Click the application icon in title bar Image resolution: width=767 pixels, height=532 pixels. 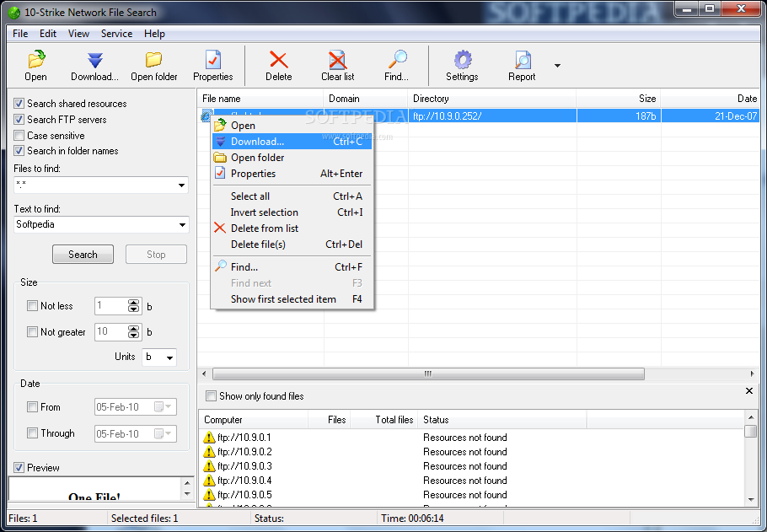[x=14, y=13]
